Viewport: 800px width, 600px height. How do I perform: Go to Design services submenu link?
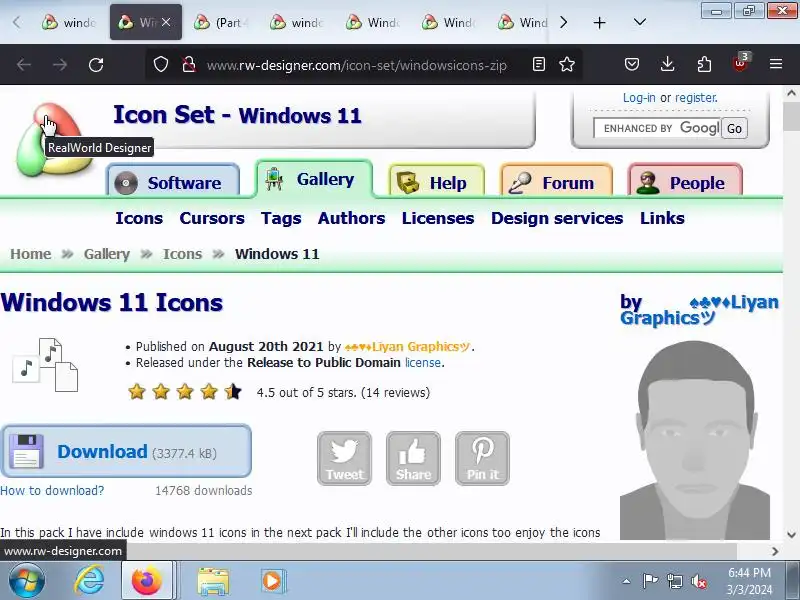pyautogui.click(x=557, y=218)
